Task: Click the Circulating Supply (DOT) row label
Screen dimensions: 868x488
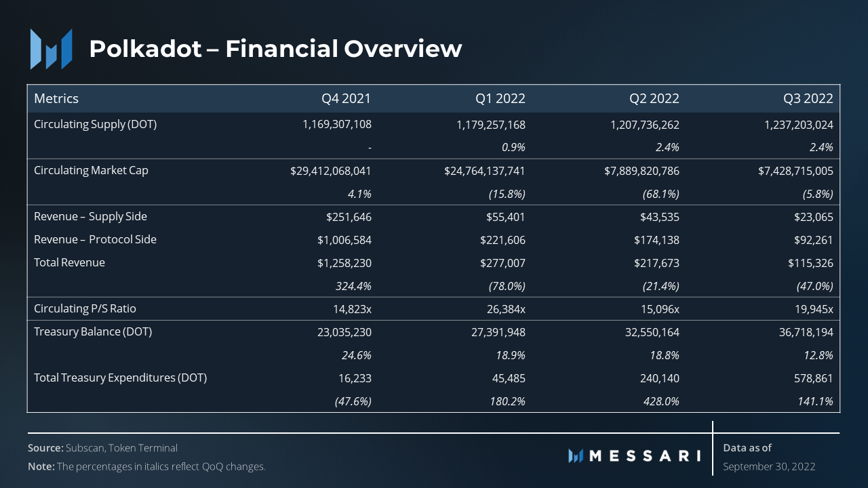Action: tap(95, 124)
